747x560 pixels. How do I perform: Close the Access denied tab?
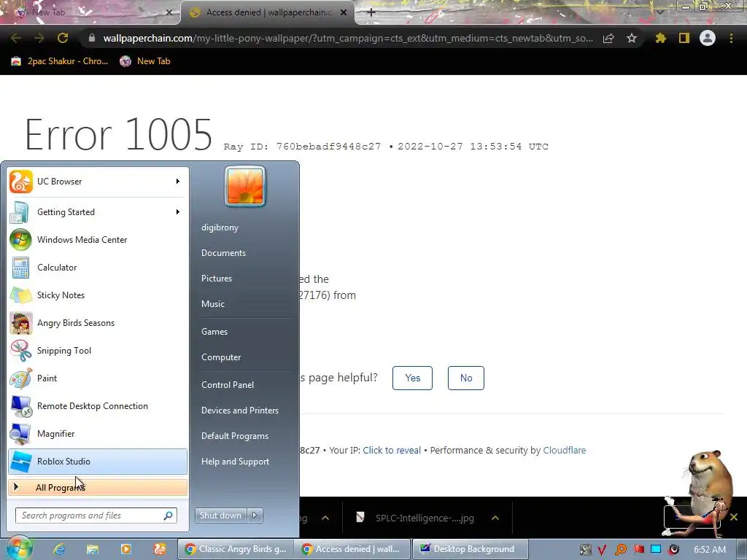(343, 12)
